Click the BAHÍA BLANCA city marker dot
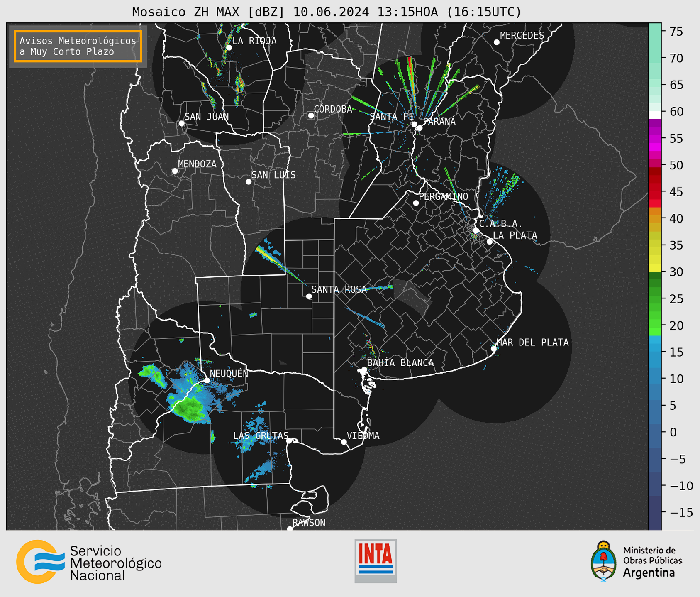The image size is (700, 597). [x=364, y=369]
